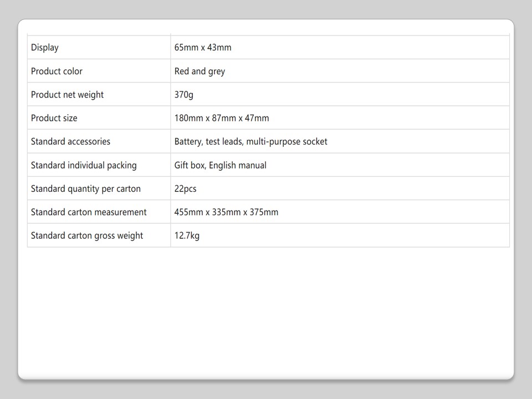The width and height of the screenshot is (532, 399).
Task: Click the blank white area below the table
Action: pyautogui.click(x=266, y=310)
